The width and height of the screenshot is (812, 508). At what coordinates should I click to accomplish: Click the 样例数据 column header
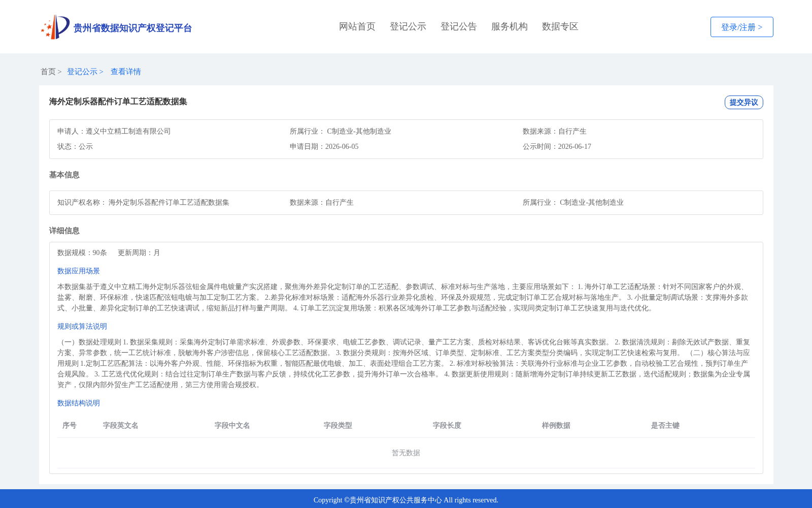click(x=556, y=425)
